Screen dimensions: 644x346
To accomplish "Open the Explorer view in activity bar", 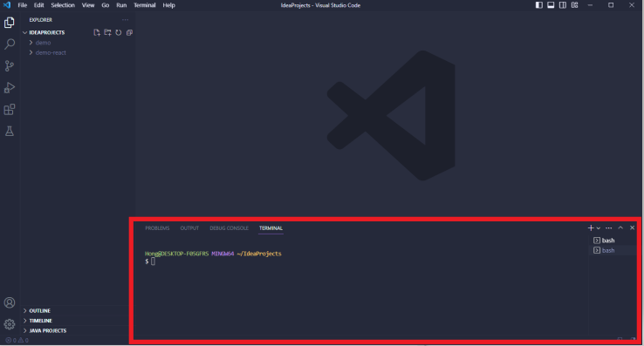I will pyautogui.click(x=10, y=22).
